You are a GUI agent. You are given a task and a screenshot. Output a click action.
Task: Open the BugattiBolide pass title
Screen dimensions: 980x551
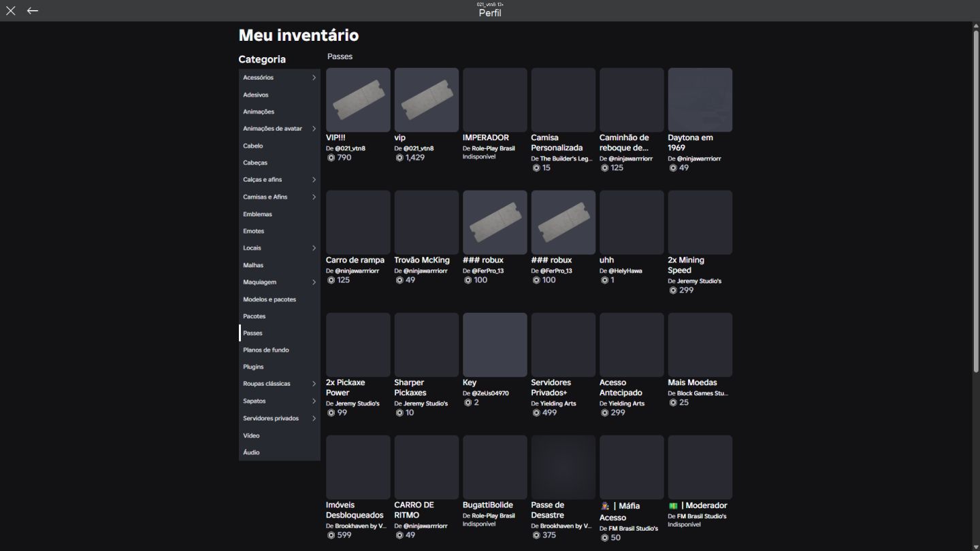488,505
